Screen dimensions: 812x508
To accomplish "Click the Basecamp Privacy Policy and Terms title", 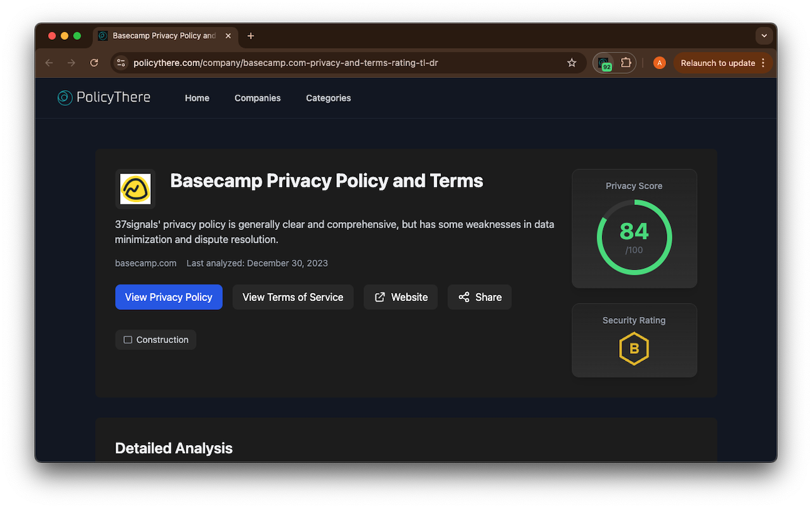I will (327, 181).
